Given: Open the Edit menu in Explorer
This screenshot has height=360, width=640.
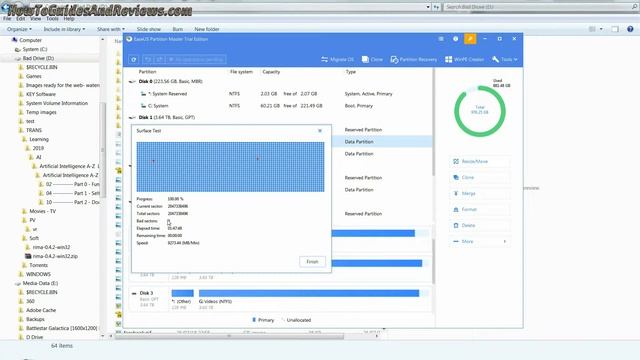Looking at the screenshot, I should point(21,19).
